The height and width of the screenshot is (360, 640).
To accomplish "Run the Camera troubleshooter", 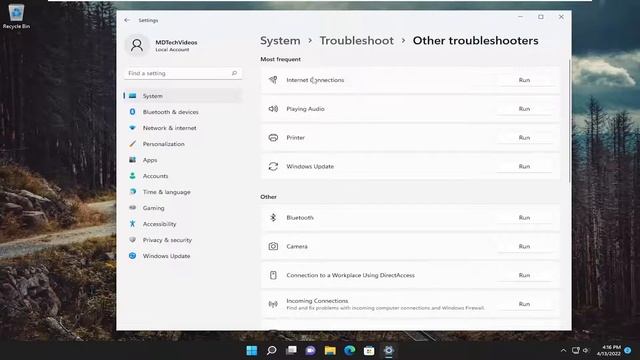I will 524,247.
